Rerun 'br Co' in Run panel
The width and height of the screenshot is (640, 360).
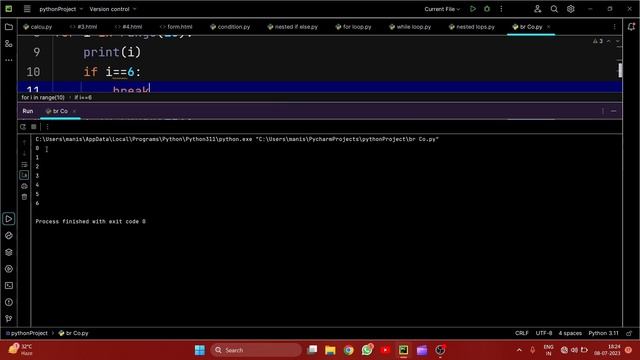(x=23, y=127)
